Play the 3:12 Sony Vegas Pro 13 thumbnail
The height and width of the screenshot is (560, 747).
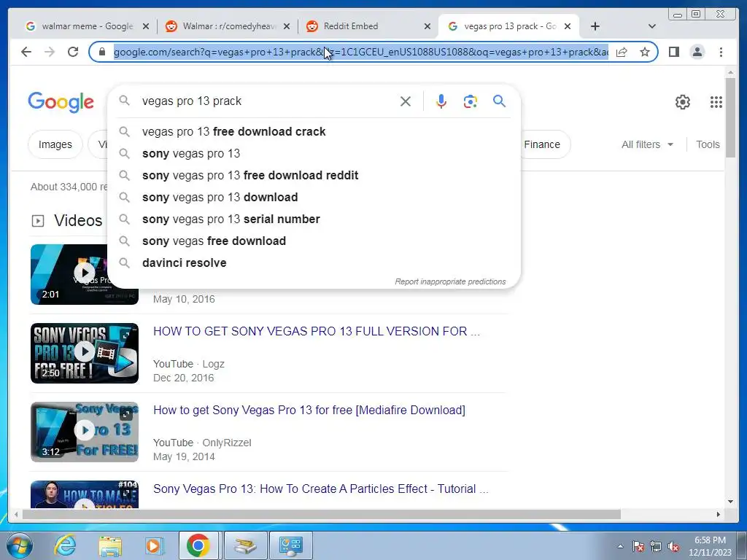tap(85, 432)
